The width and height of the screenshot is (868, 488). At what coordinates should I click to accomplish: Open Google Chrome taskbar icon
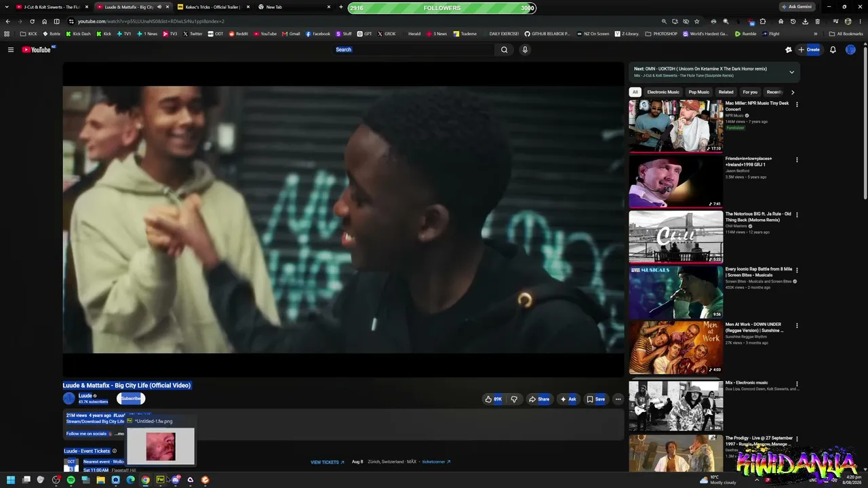(145, 480)
